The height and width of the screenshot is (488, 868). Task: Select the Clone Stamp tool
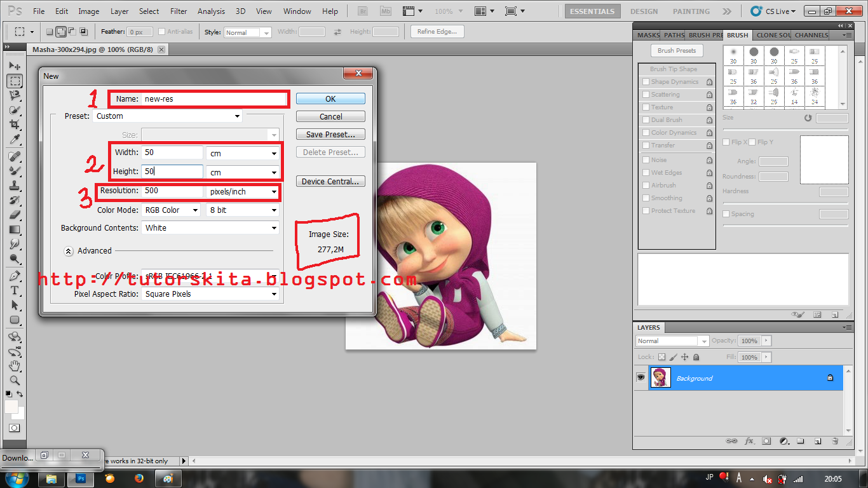pos(15,186)
